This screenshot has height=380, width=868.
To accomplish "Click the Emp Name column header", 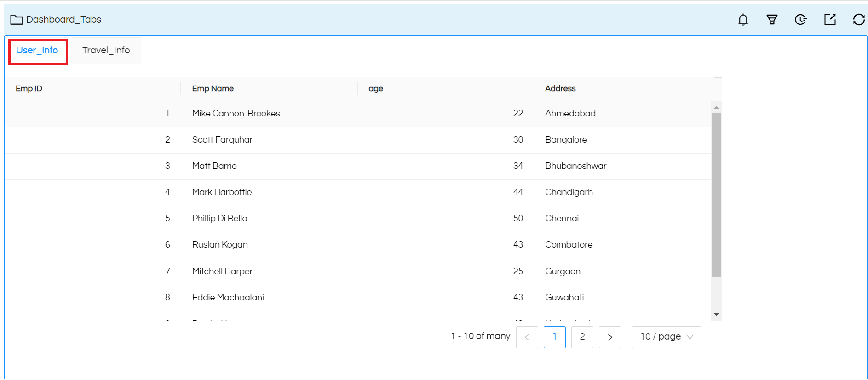I will pos(269,88).
